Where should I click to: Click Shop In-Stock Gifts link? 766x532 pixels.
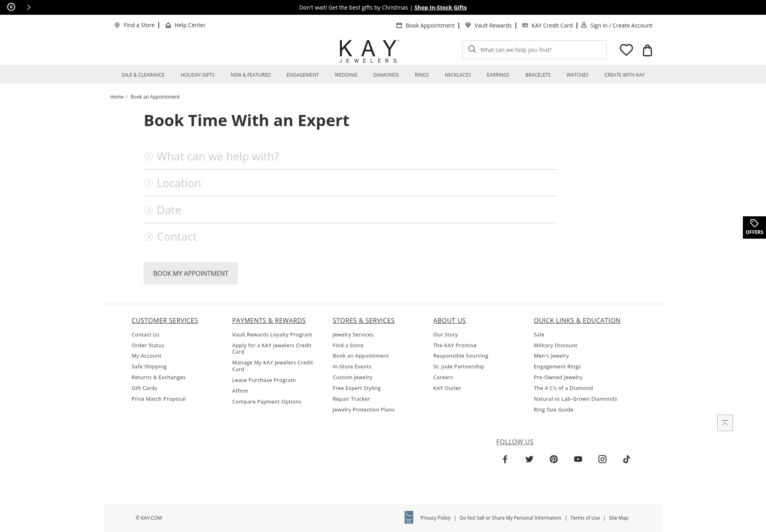pyautogui.click(x=440, y=8)
